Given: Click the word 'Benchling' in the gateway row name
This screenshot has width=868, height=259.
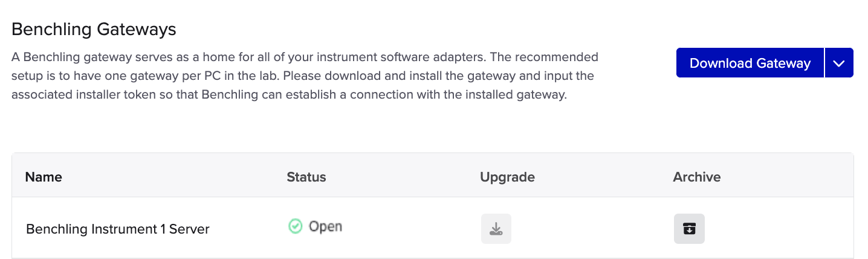Looking at the screenshot, I should 57,229.
